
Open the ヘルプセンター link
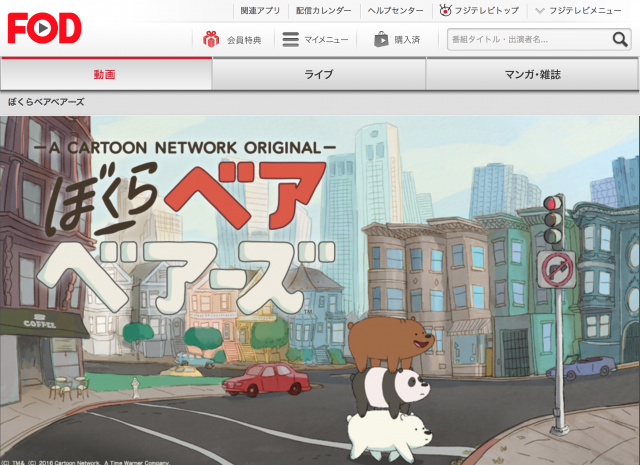[395, 11]
